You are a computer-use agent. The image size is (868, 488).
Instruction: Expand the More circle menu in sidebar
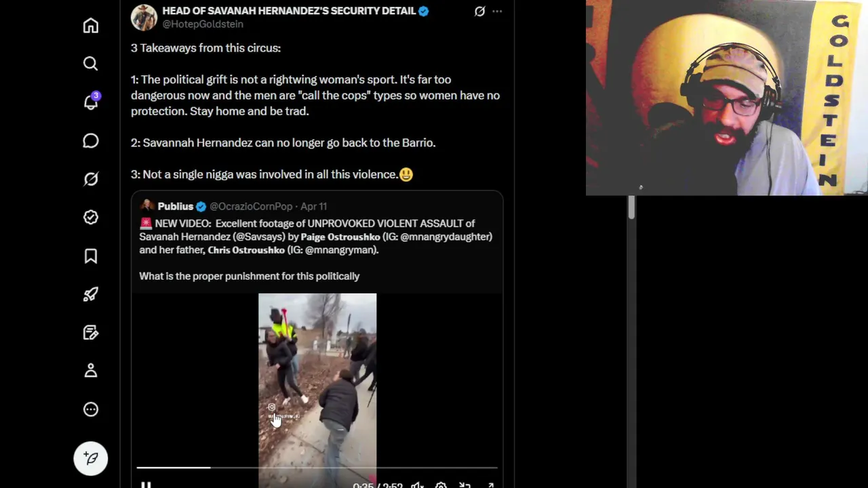pos(91,409)
